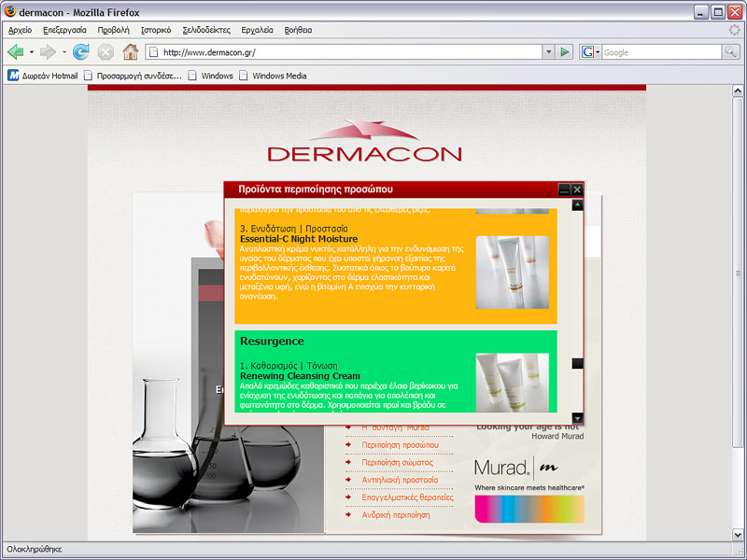
Task: Click the 3. Ενυδάτωση | Προστασία label
Action: [294, 229]
